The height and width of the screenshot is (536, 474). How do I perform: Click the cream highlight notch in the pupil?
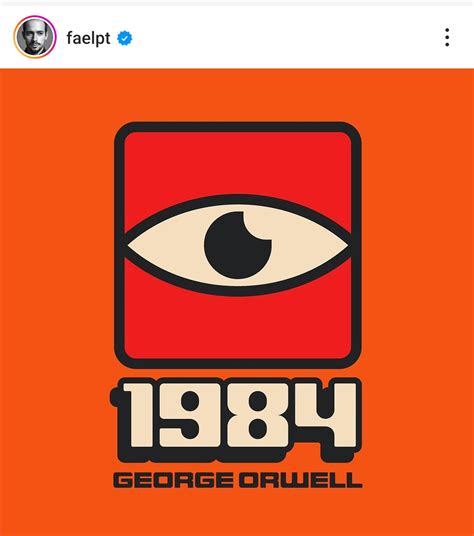(258, 226)
